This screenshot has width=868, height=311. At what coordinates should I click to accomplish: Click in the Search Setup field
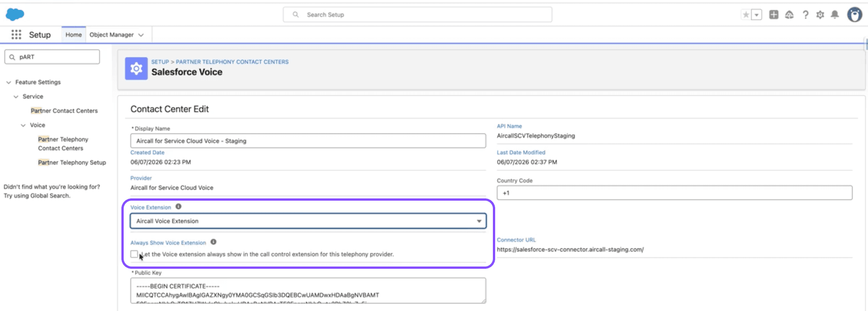(417, 15)
